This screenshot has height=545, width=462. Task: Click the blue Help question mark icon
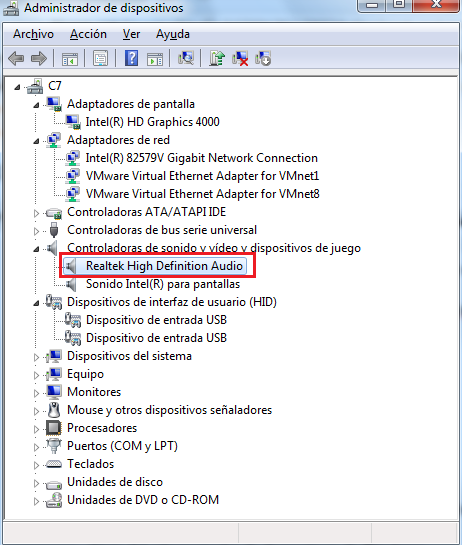(x=132, y=58)
